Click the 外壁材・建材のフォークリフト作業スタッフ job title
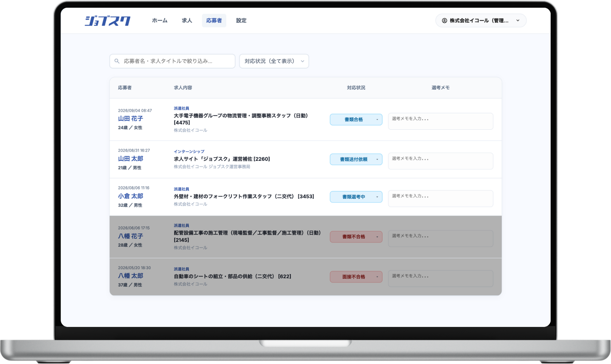Screen dimensions: 611x364 pyautogui.click(x=244, y=196)
